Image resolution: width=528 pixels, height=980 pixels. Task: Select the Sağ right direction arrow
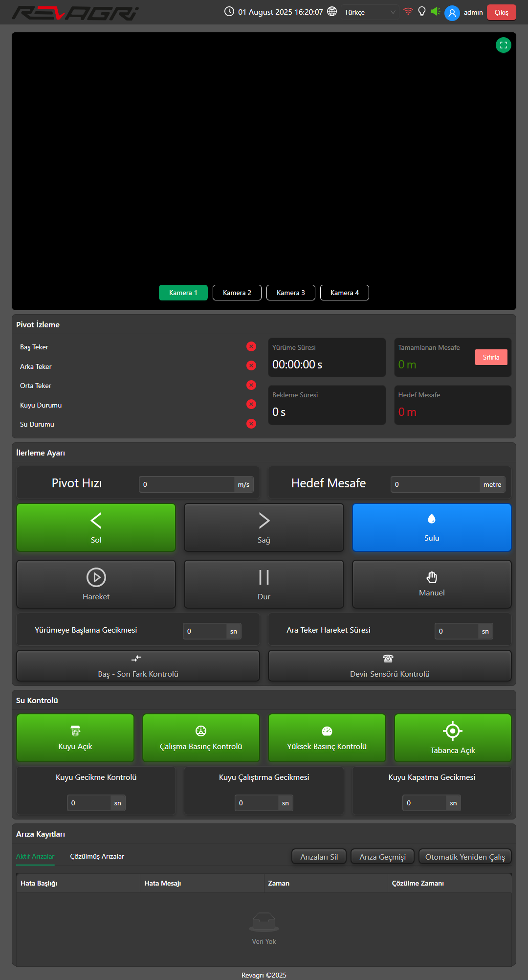pyautogui.click(x=264, y=527)
